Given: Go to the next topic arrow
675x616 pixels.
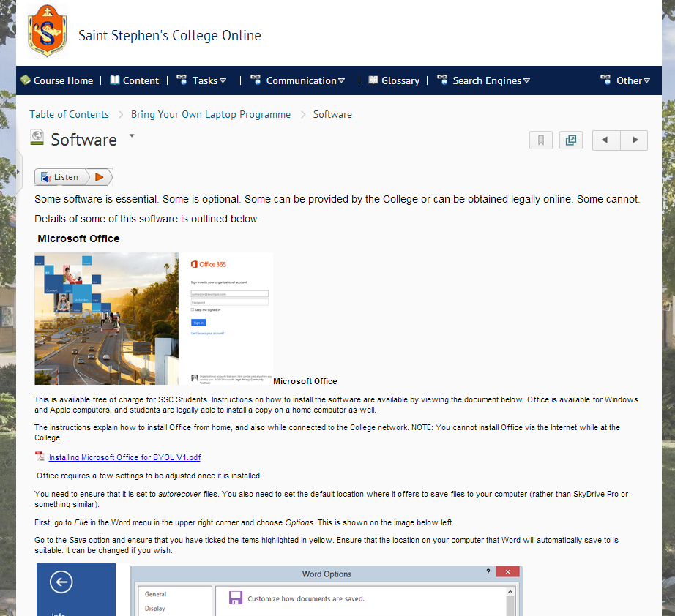Looking at the screenshot, I should [634, 140].
